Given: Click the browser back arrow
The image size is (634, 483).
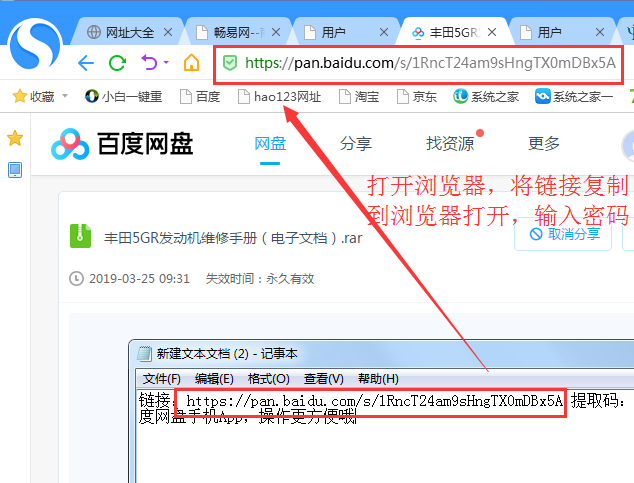Looking at the screenshot, I should 86,63.
